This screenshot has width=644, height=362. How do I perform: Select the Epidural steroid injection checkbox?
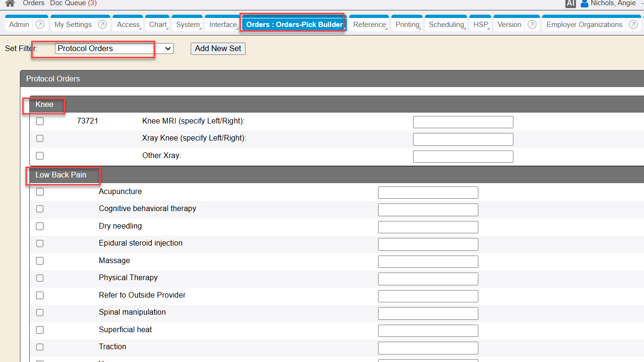coord(40,243)
